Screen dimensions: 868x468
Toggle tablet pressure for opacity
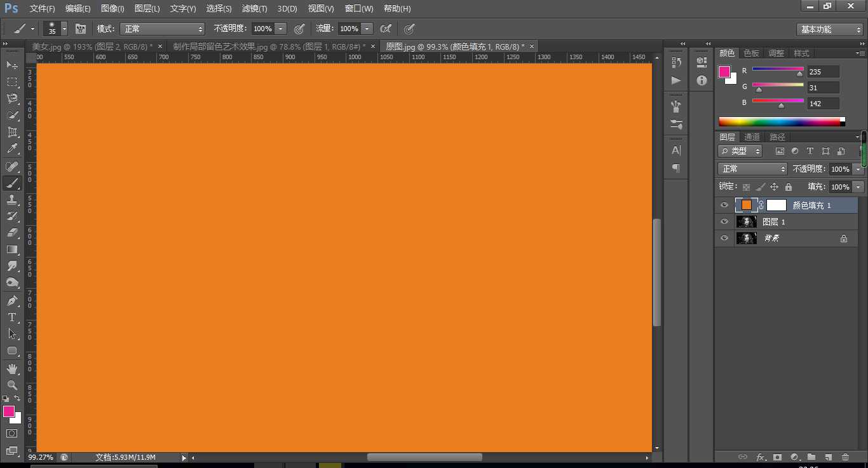(x=299, y=29)
